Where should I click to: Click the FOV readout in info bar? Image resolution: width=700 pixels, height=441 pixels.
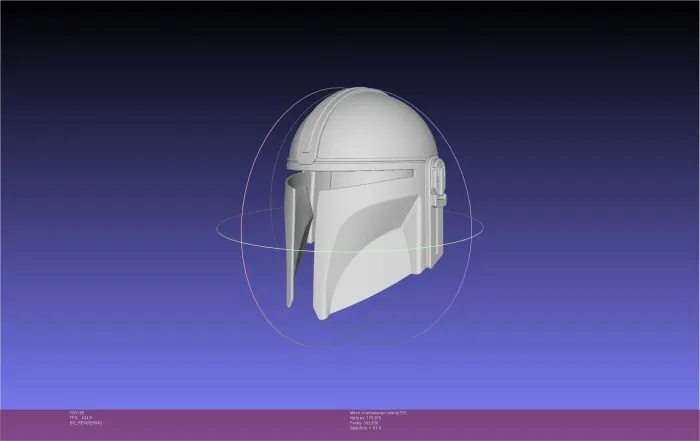[74, 412]
